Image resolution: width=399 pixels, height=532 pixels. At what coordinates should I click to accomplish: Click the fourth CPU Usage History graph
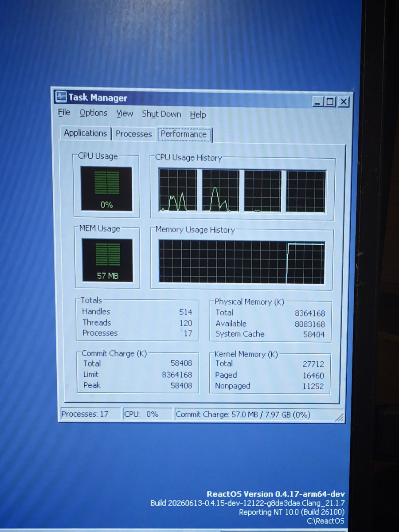click(x=306, y=192)
